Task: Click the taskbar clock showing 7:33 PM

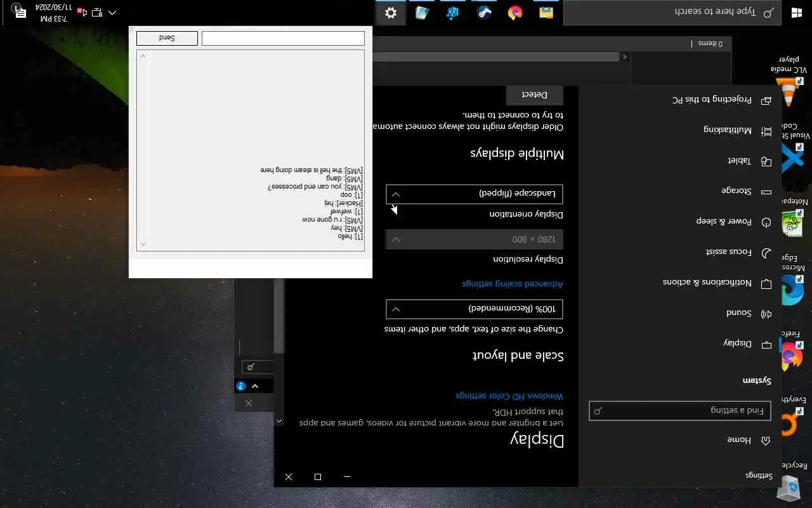Action: [x=54, y=13]
